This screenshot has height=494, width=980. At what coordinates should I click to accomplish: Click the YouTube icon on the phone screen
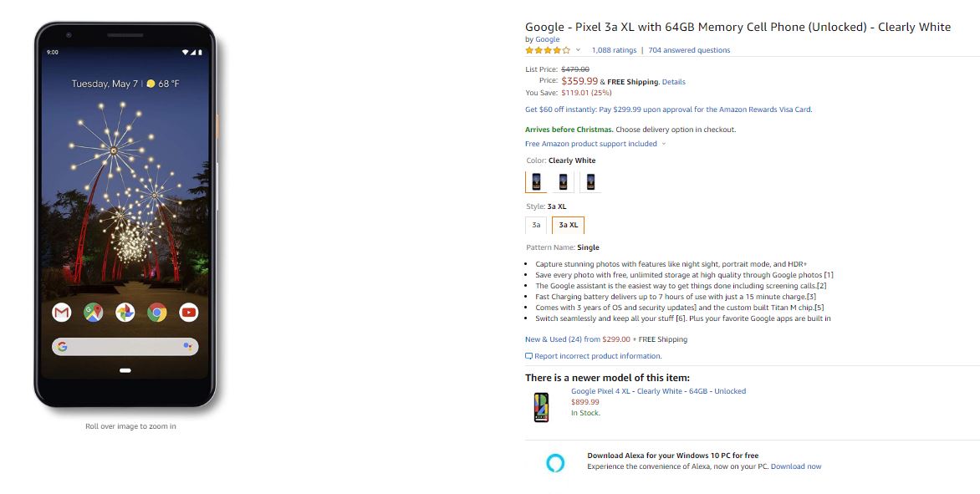(189, 313)
